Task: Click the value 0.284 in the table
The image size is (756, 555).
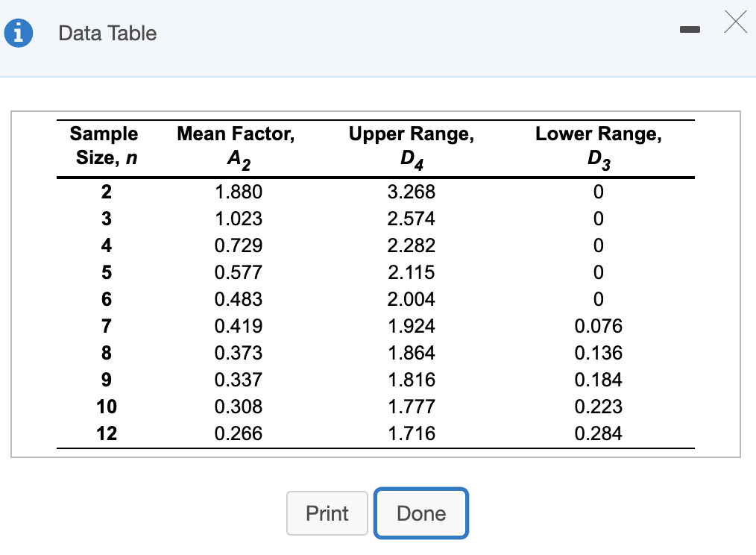Action: pyautogui.click(x=597, y=433)
